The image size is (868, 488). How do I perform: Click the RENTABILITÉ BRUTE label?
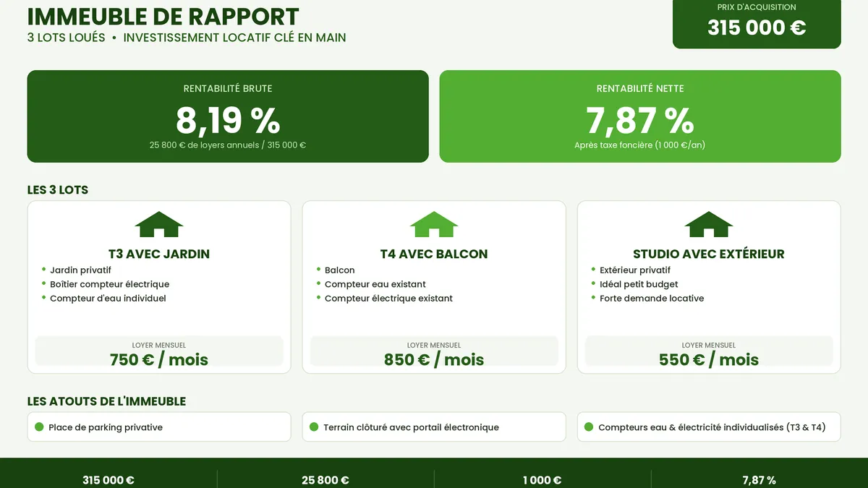coord(228,89)
